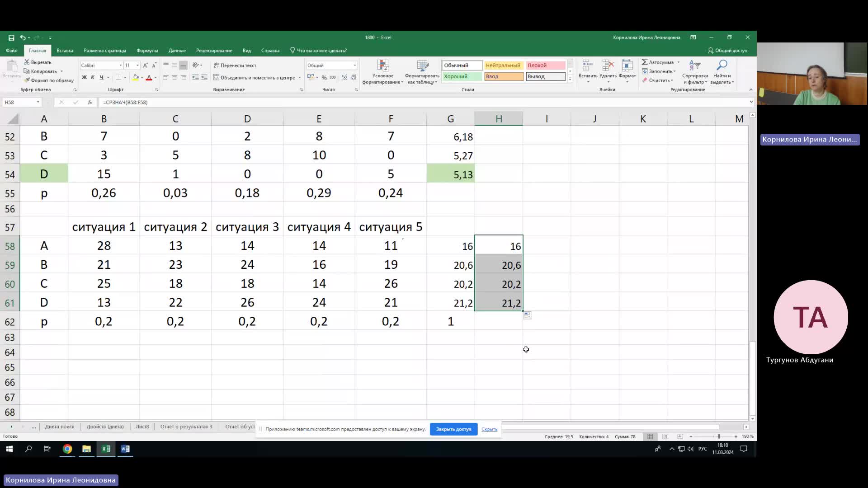Expand Объединить и поместить в центре arrow
Viewport: 868px width, 488px height.
(299, 78)
